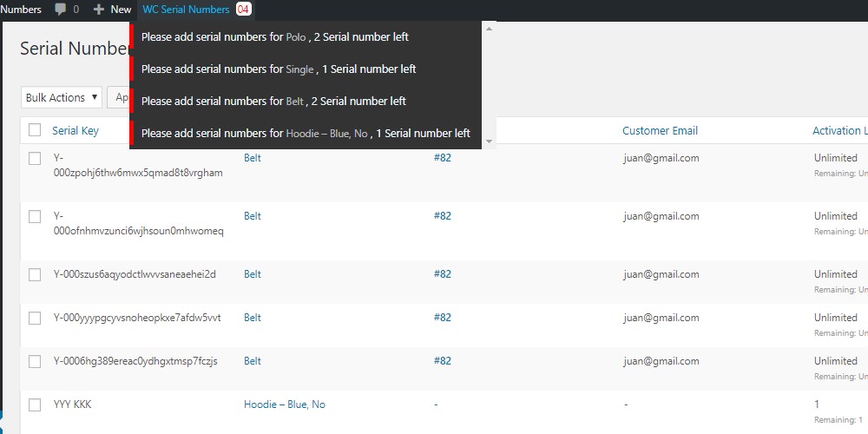Tick checkbox for Y-000szus6aqyodctlwvvsaneaehei2d row
Screen dimensions: 868x434
(35, 274)
